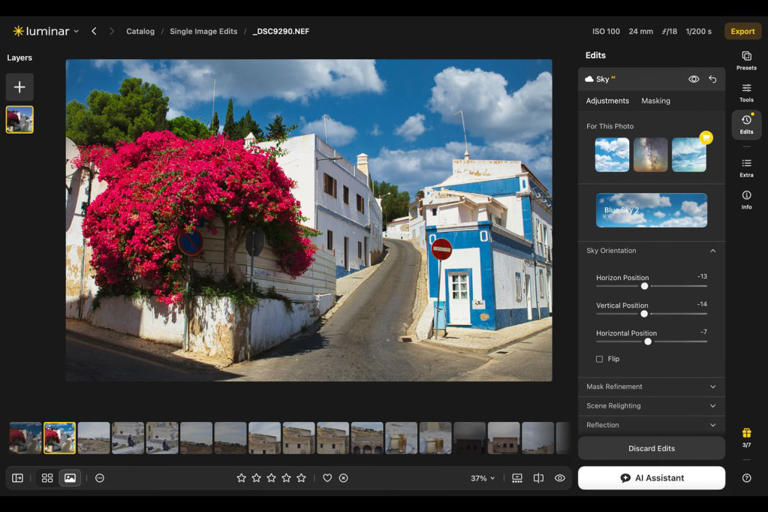Rate photo three stars
768x512 pixels.
[271, 478]
